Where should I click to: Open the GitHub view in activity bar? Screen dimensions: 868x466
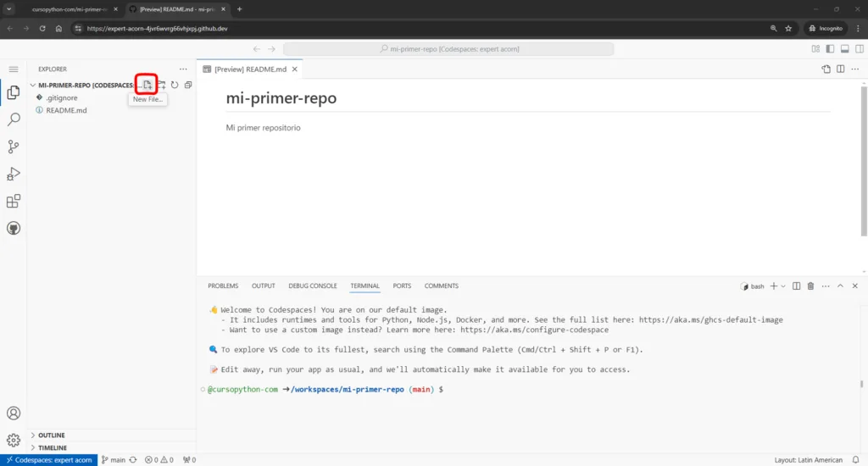pyautogui.click(x=14, y=228)
